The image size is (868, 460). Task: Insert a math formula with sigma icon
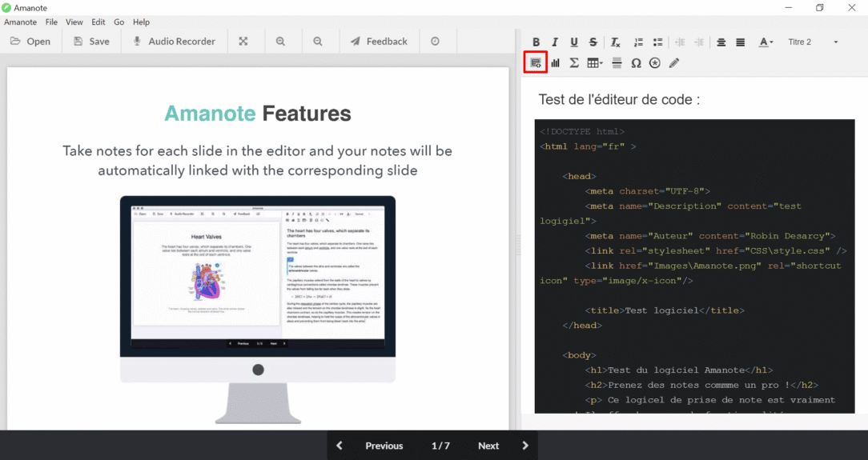tap(574, 63)
